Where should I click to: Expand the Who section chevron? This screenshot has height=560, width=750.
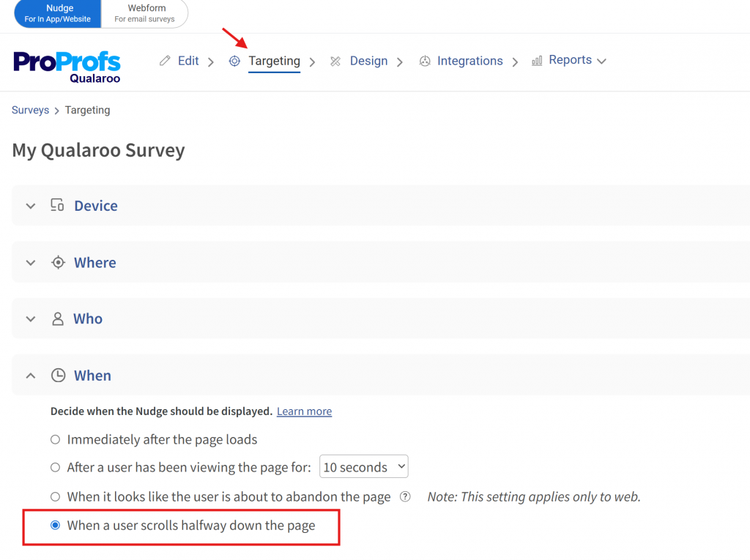click(x=31, y=319)
